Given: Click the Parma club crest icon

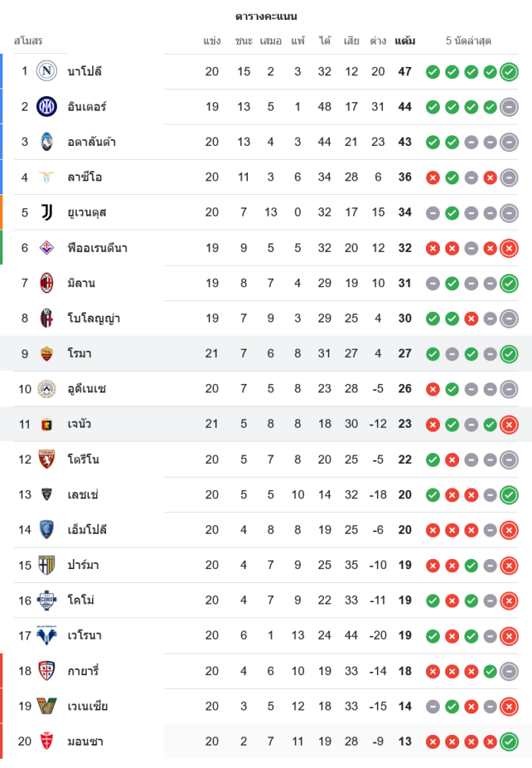Looking at the screenshot, I should coord(47,565).
